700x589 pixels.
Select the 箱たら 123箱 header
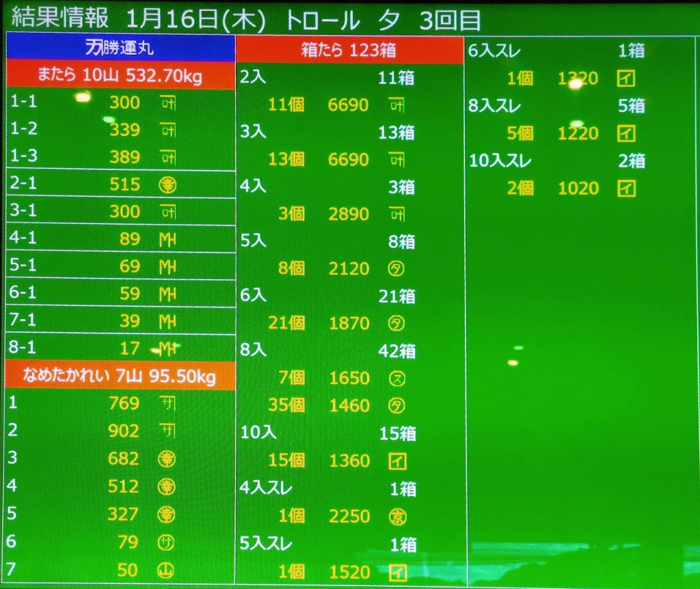[349, 50]
